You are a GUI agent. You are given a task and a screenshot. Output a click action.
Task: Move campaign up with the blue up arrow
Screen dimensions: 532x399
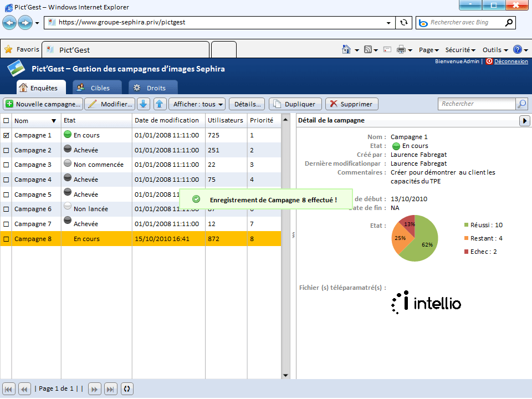(x=160, y=104)
